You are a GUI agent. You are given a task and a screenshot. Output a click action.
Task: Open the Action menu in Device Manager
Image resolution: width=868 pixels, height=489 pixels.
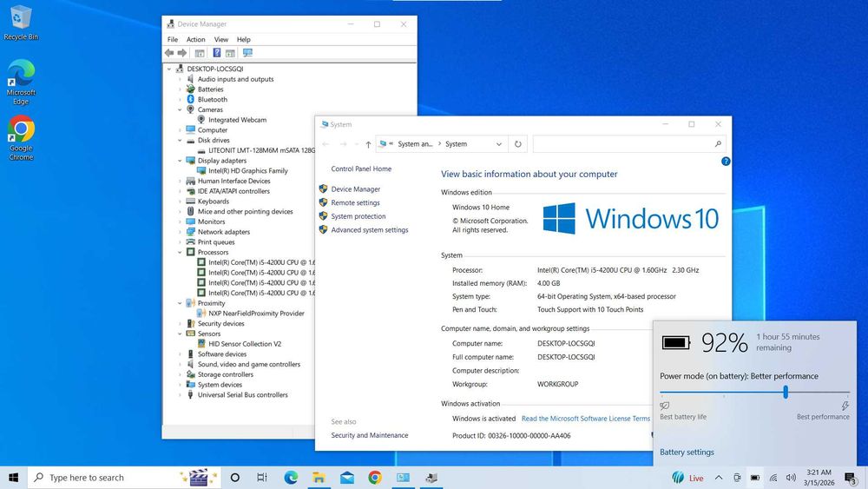click(x=196, y=39)
